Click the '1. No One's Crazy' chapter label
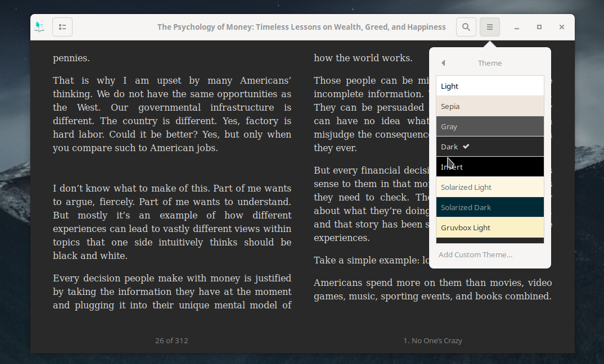Viewport: 604px width, 364px height. (x=432, y=340)
